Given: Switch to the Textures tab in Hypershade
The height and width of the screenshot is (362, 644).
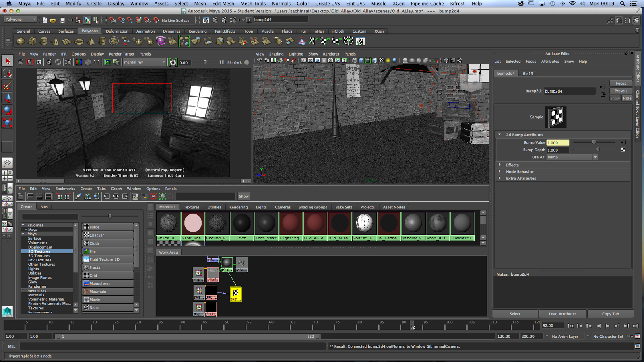Looking at the screenshot, I should point(192,207).
